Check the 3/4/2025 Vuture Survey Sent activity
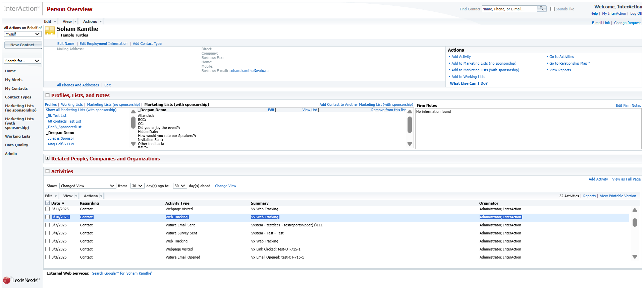 click(47, 233)
